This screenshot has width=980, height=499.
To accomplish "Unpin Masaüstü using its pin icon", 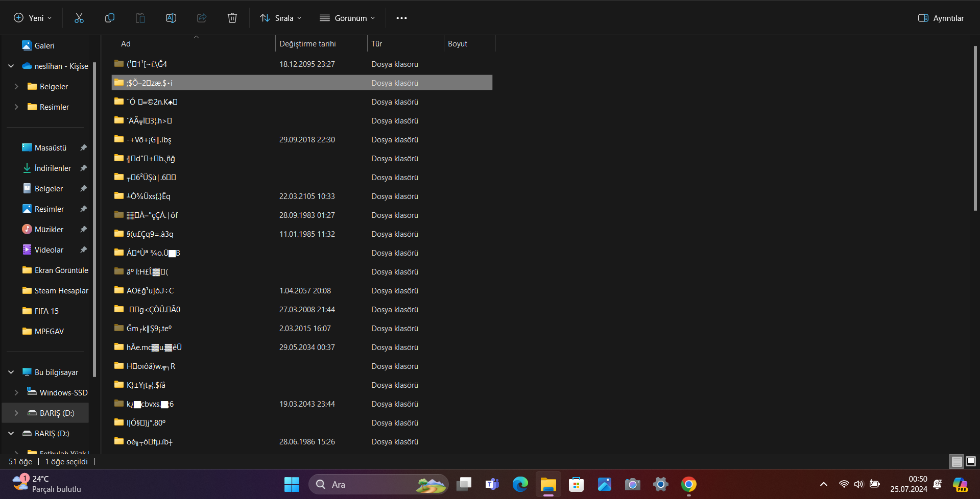I will point(84,148).
